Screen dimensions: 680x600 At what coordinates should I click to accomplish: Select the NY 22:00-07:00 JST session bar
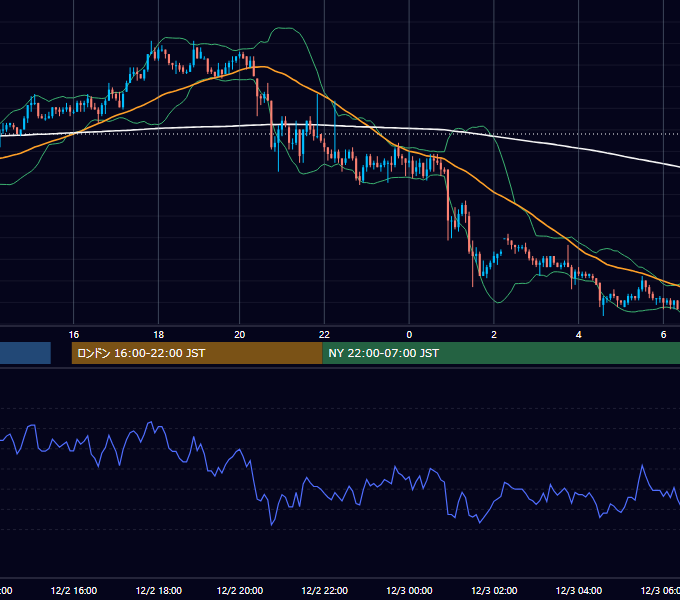501,353
